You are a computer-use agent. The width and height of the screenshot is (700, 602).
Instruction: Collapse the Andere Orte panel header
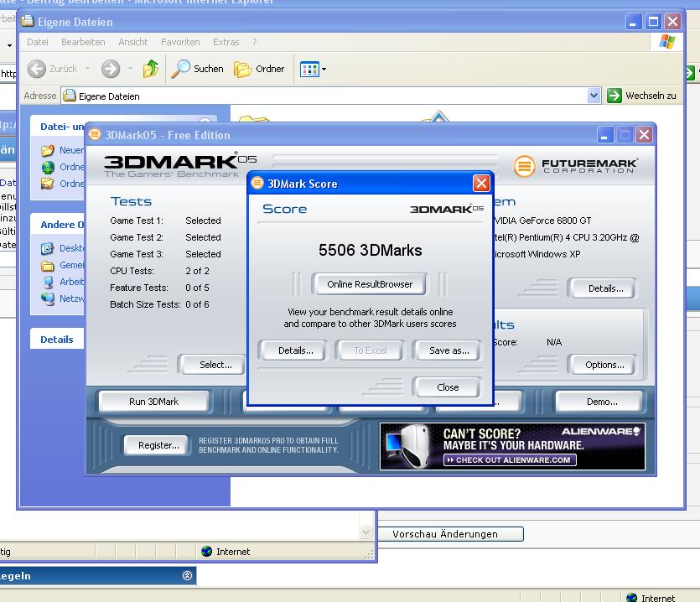coord(57,224)
